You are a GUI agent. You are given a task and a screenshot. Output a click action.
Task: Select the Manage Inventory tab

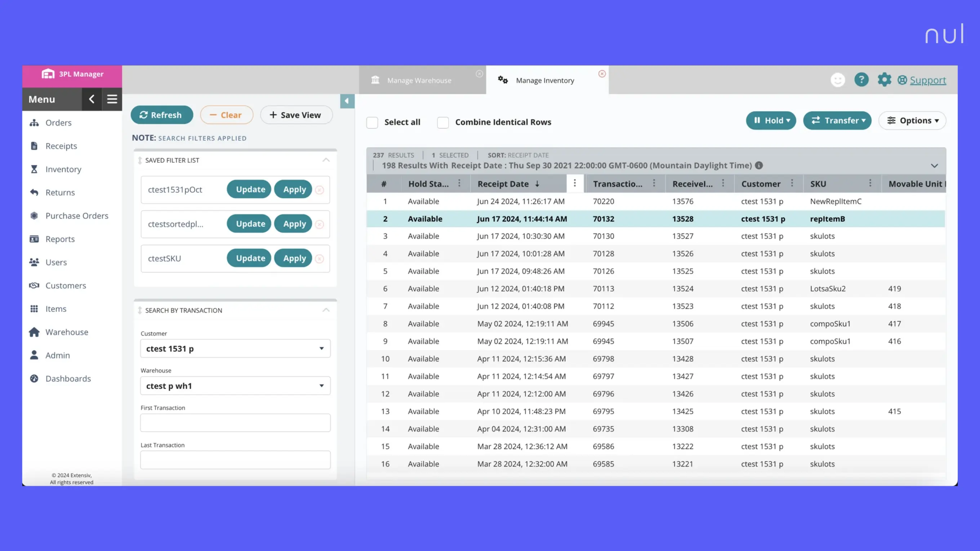click(544, 80)
